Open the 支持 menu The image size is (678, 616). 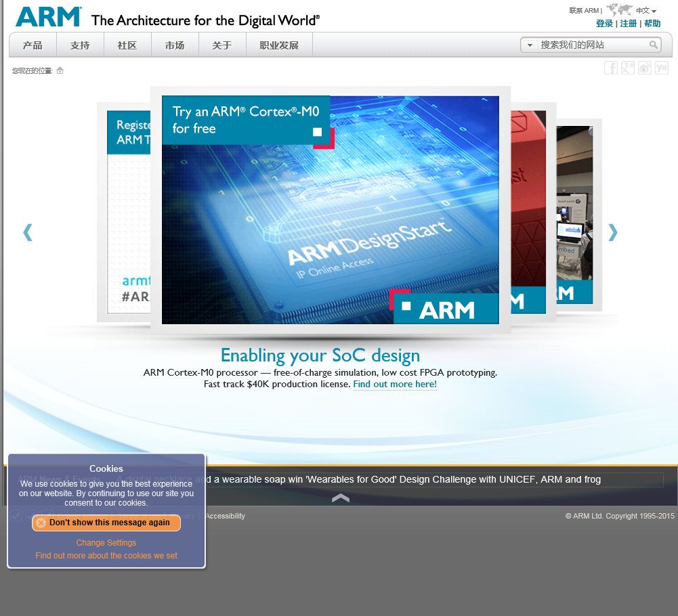pos(80,45)
